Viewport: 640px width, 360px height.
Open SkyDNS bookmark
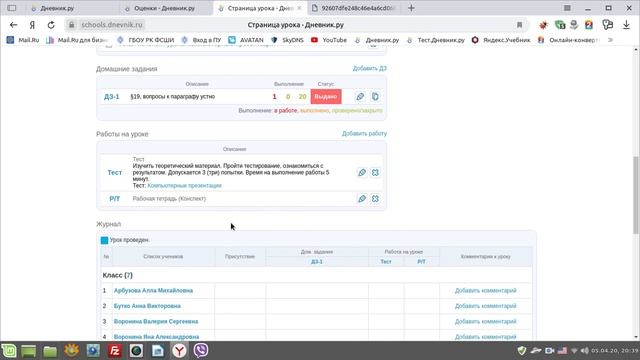[287, 40]
